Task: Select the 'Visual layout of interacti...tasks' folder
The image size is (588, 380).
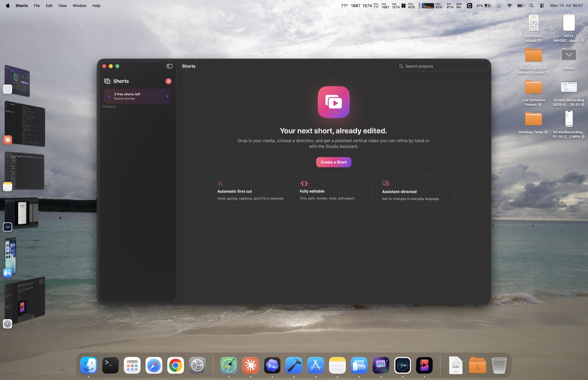Action: click(x=533, y=61)
